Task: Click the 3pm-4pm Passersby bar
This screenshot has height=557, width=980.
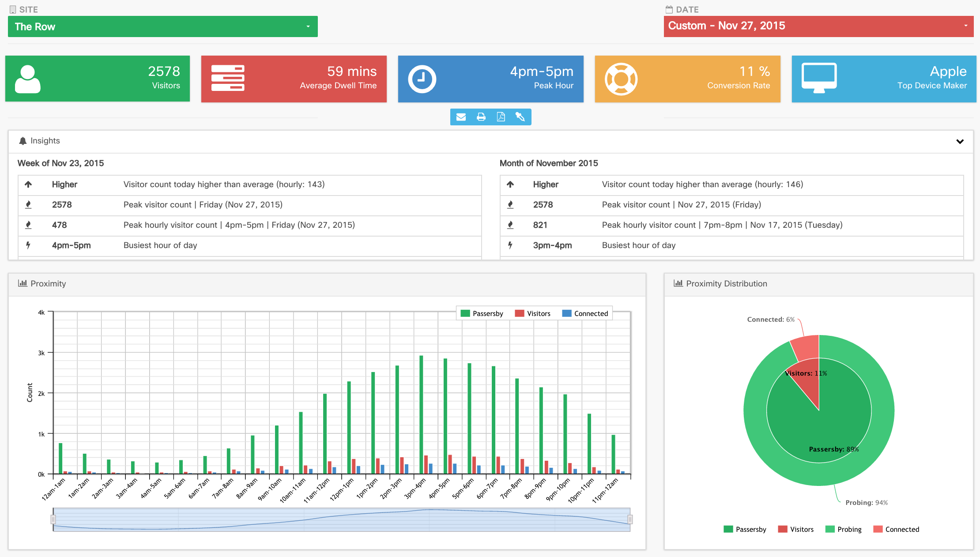Action: [x=421, y=415]
